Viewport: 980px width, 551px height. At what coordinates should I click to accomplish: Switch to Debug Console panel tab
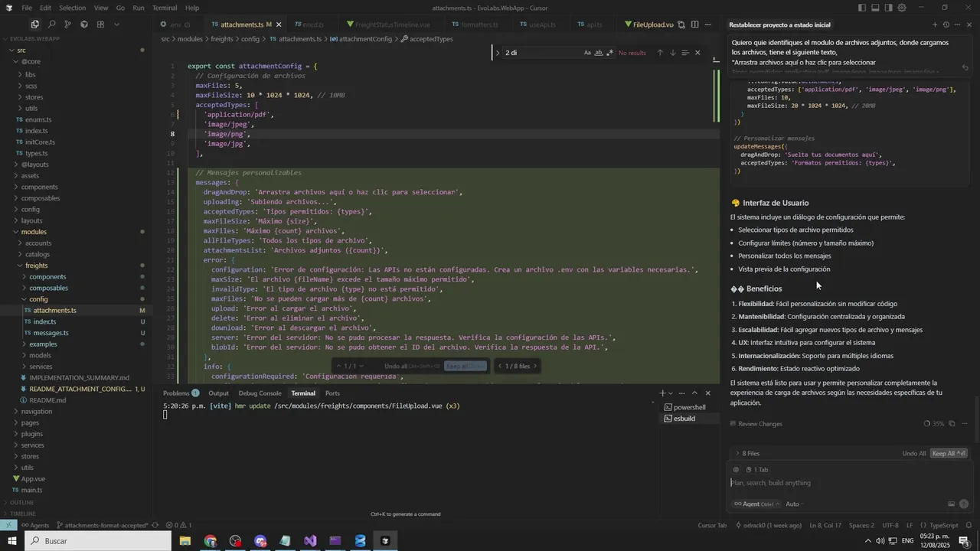(x=259, y=393)
